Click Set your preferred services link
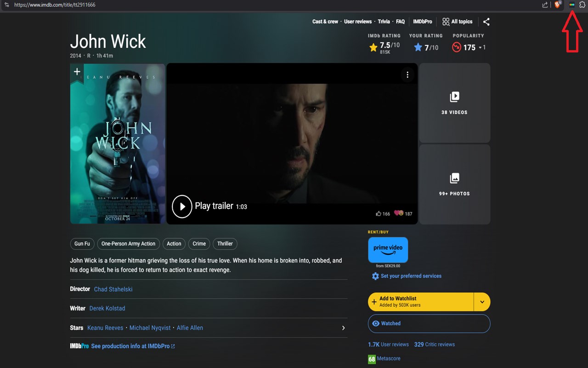Image resolution: width=588 pixels, height=368 pixels. click(411, 276)
